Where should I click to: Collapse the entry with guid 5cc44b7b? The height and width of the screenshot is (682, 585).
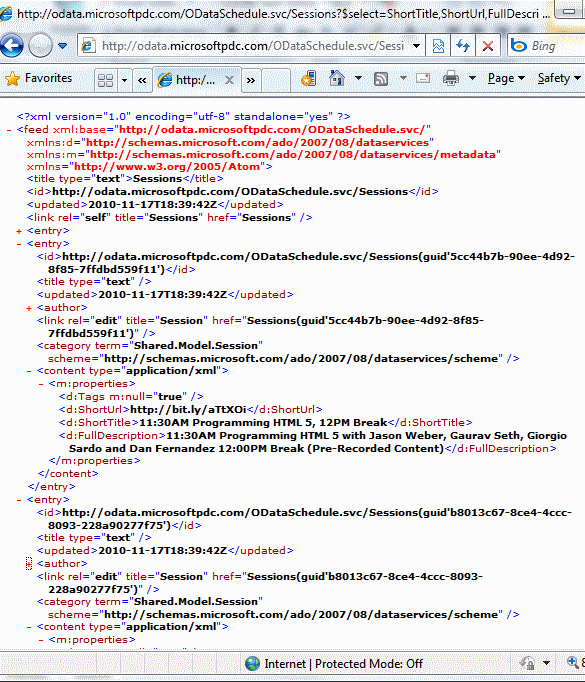point(19,244)
